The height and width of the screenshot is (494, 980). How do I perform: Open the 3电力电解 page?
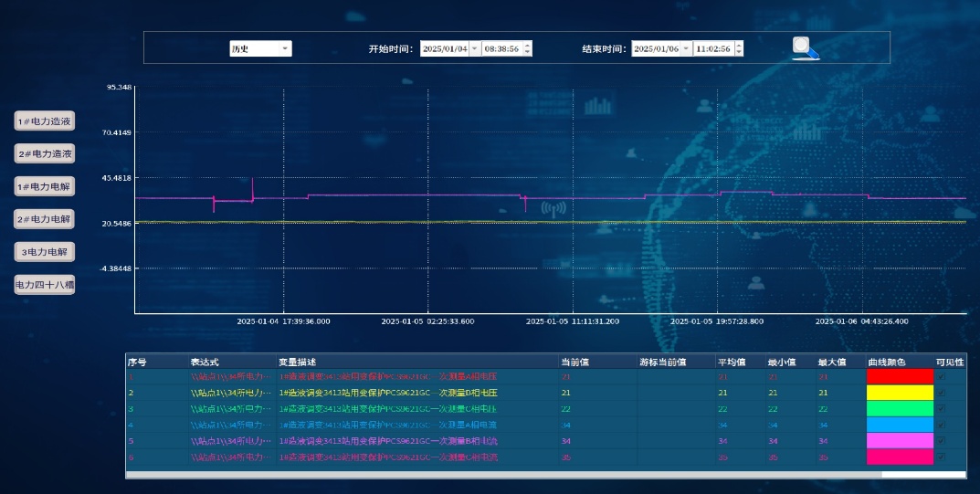tap(45, 251)
